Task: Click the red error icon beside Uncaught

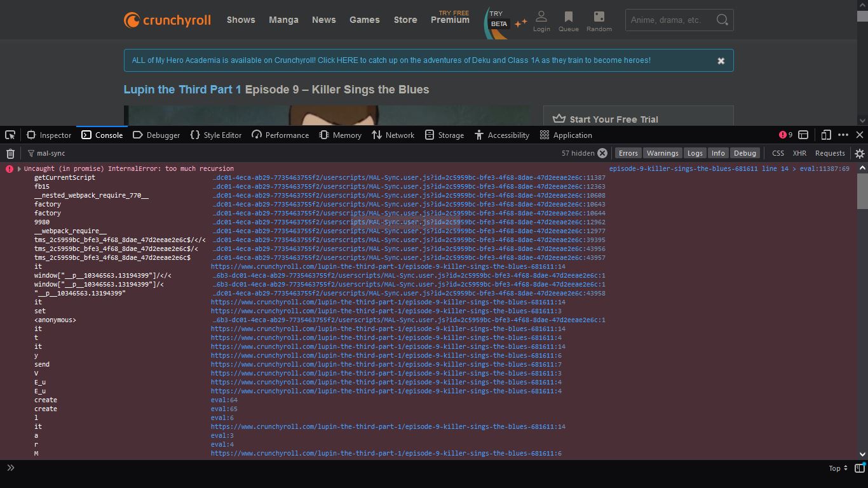Action: pos(10,169)
